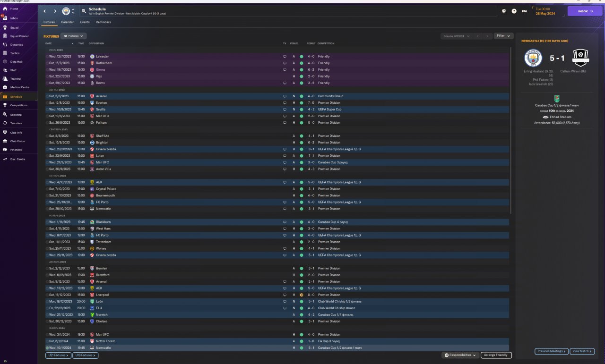Open Club Vision
Image resolution: width=605 pixels, height=364 pixels.
tap(17, 141)
